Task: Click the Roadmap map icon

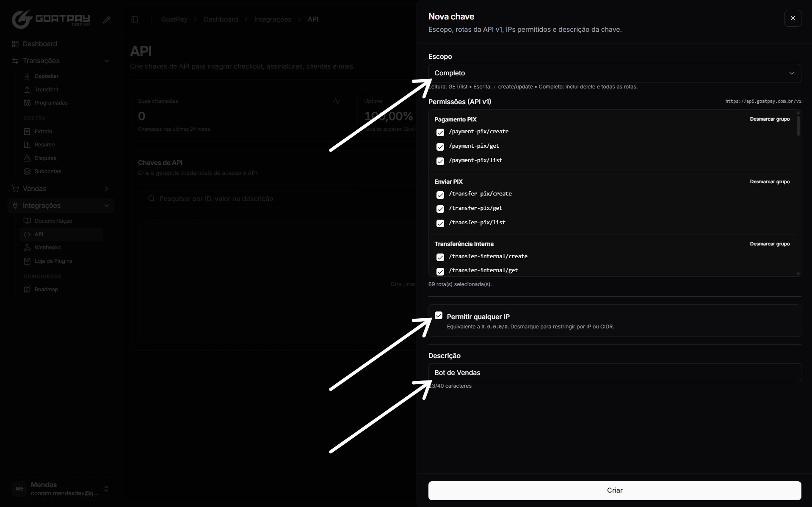Action: 27,289
